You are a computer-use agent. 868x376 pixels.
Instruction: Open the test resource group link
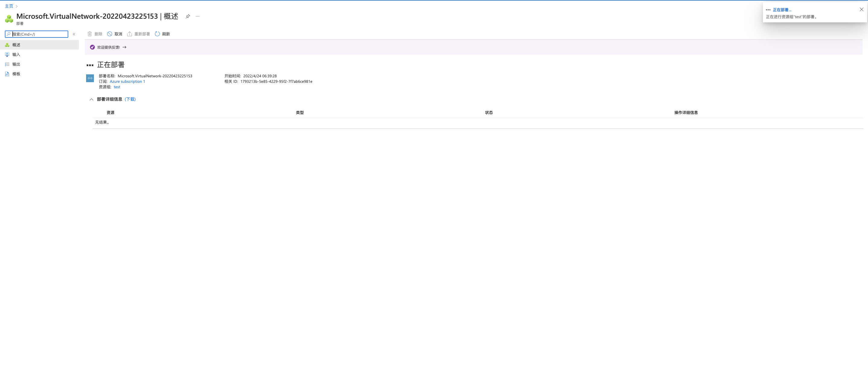point(117,87)
